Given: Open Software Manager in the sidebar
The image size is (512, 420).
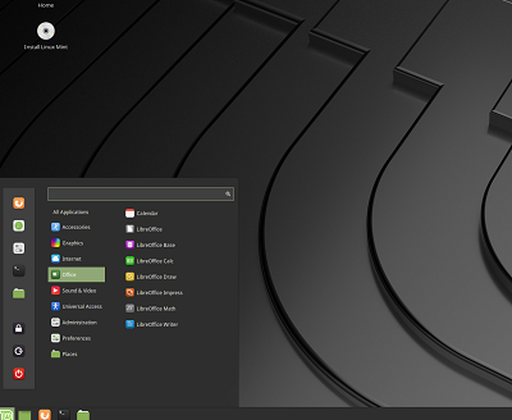Looking at the screenshot, I should pos(18,226).
